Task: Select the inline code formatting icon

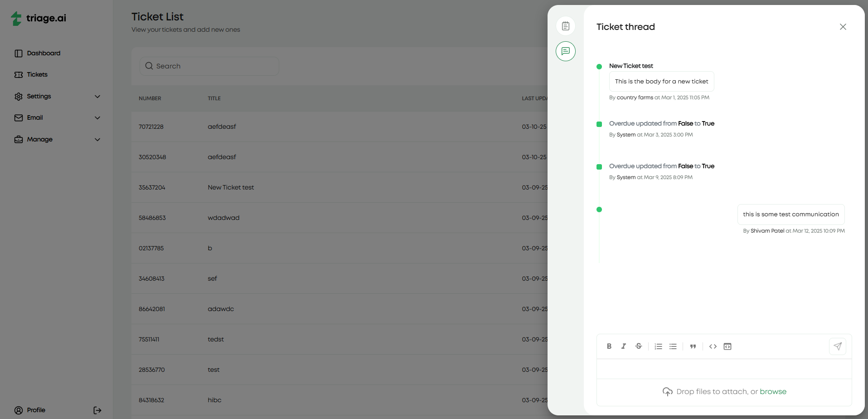Action: pyautogui.click(x=713, y=346)
